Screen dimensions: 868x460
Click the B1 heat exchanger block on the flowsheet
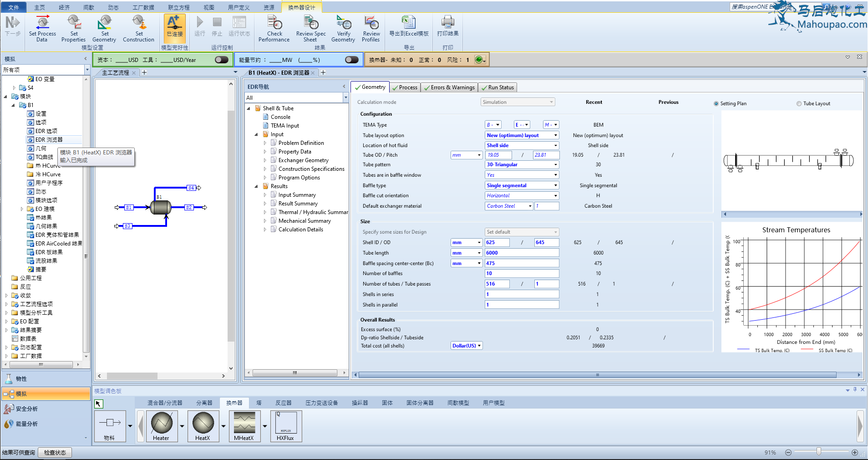pos(161,207)
